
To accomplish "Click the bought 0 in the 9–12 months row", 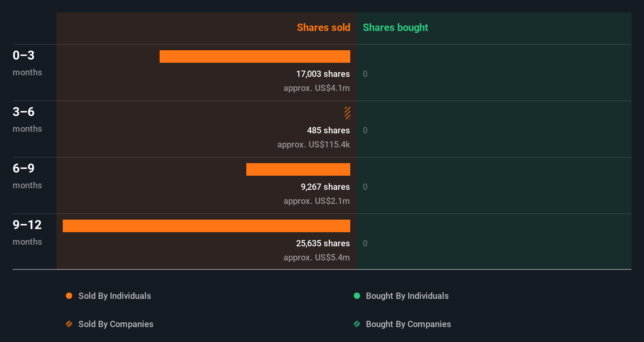I will pyautogui.click(x=365, y=243).
